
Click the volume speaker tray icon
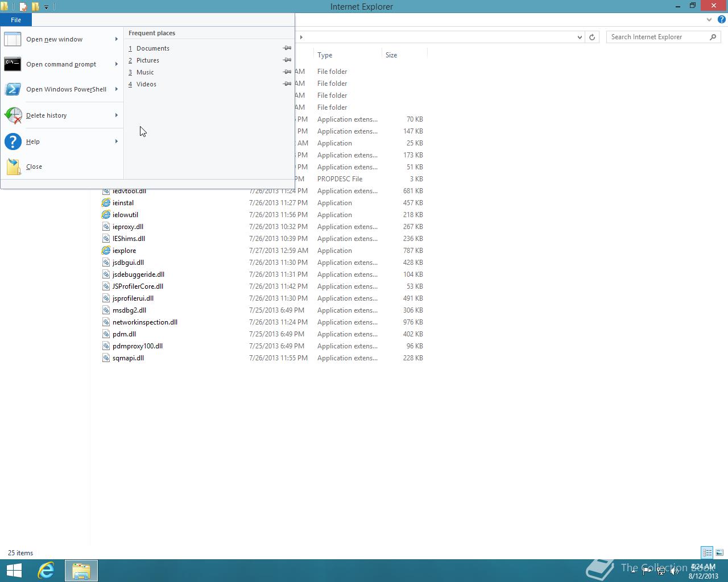point(675,571)
